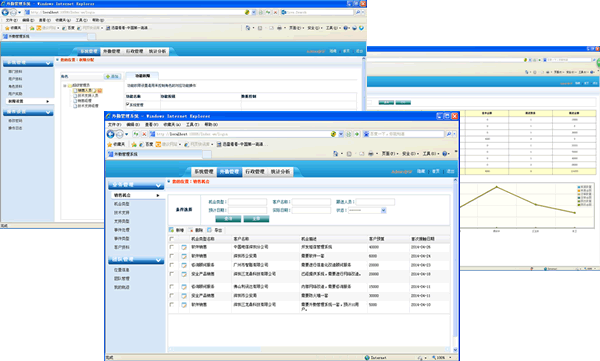Click the Forward arrow in the front browser window
The image size is (600, 361).
(119, 134)
